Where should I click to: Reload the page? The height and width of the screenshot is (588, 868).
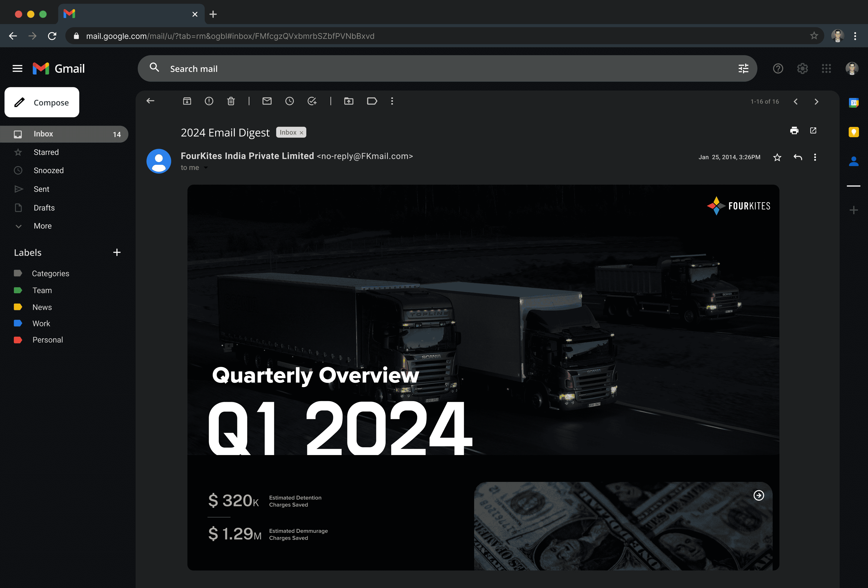coord(52,36)
